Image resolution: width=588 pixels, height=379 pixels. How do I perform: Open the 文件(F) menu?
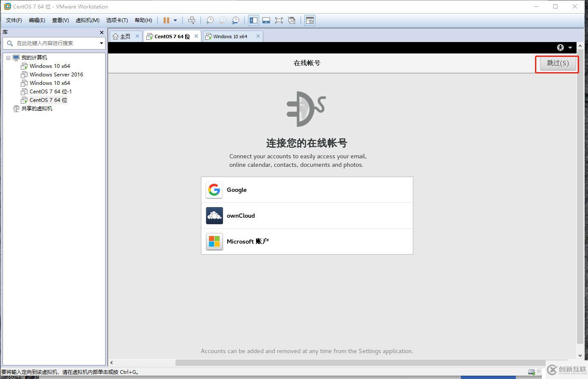(x=14, y=20)
